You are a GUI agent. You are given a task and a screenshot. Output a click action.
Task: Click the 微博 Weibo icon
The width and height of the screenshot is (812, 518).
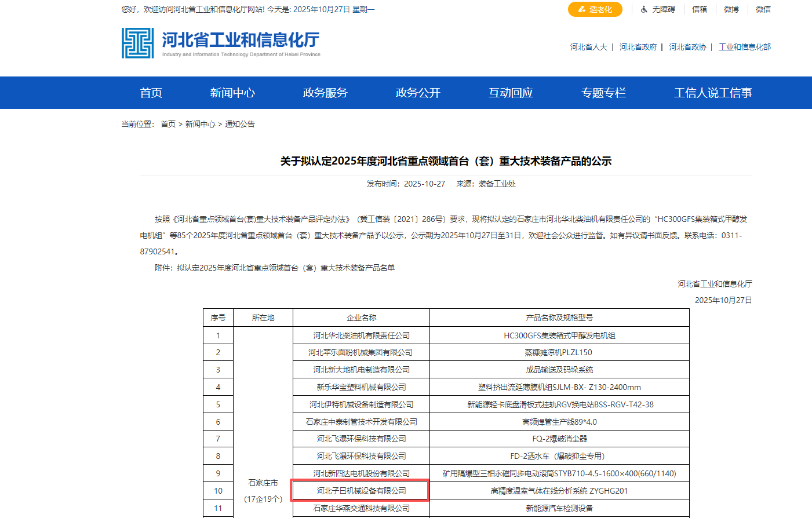click(731, 9)
